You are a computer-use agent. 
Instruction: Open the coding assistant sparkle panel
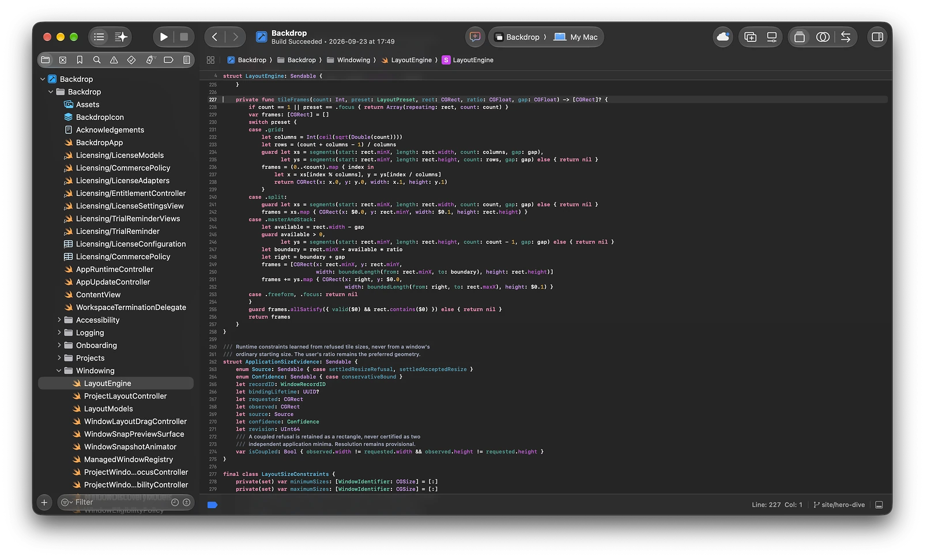[121, 37]
